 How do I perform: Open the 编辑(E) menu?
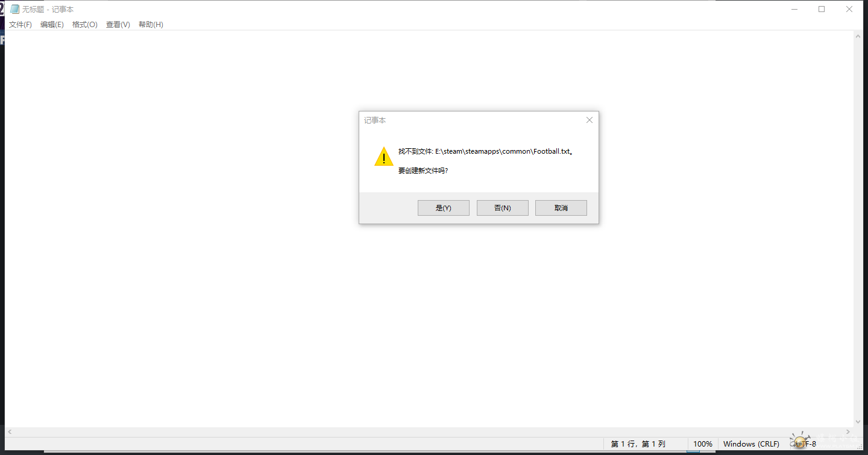(52, 25)
